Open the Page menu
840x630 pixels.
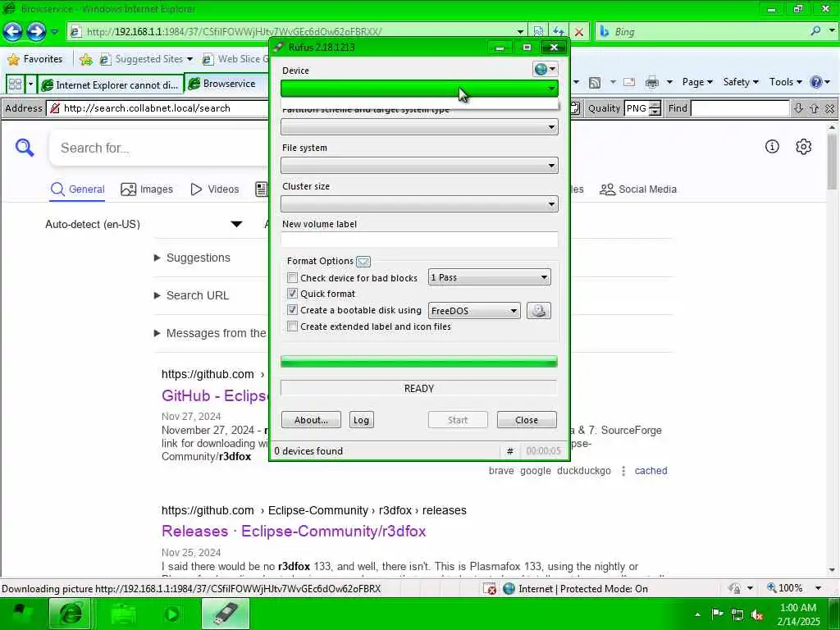click(x=697, y=82)
